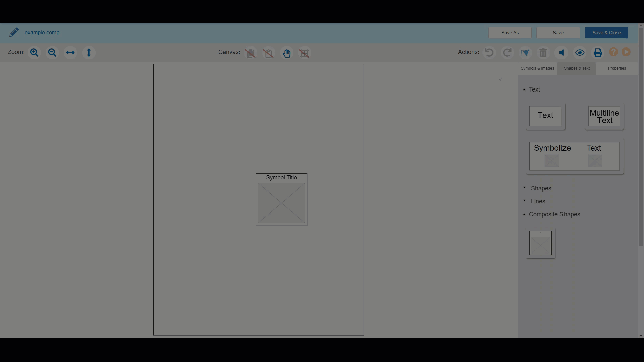Click the zoom in magnifier icon
This screenshot has width=644, height=362.
pyautogui.click(x=34, y=52)
